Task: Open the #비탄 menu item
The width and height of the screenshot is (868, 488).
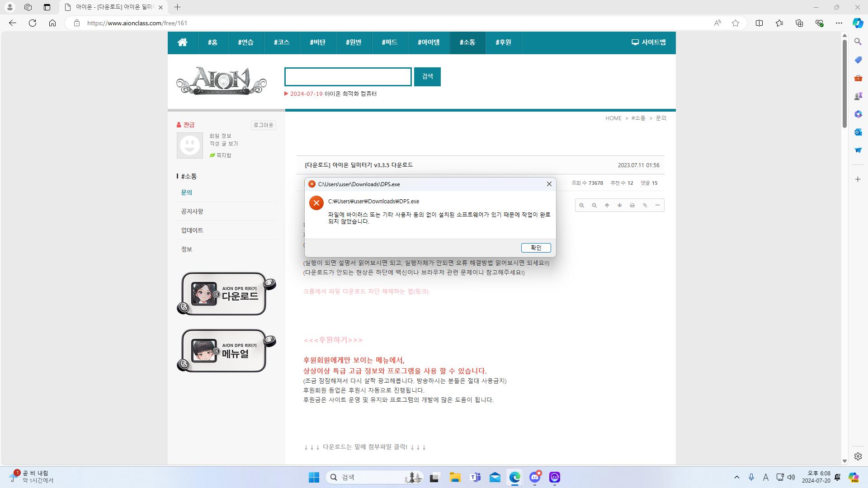Action: click(317, 42)
